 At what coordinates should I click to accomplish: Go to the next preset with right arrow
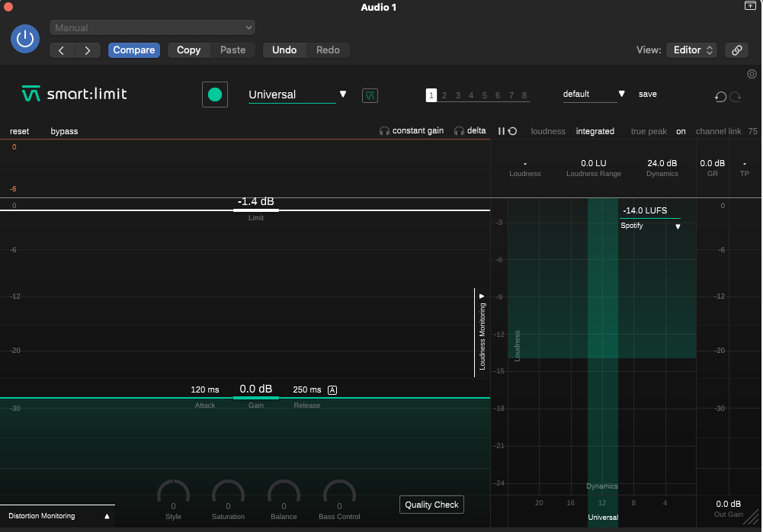point(88,50)
